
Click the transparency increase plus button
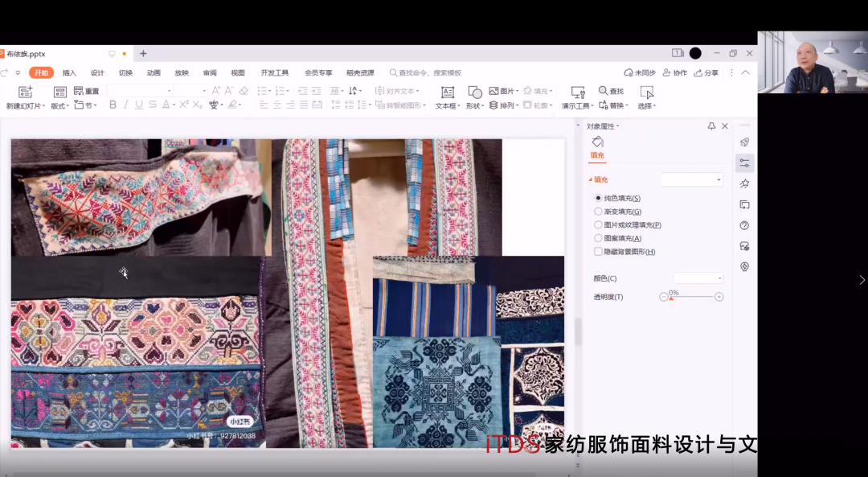tap(719, 297)
